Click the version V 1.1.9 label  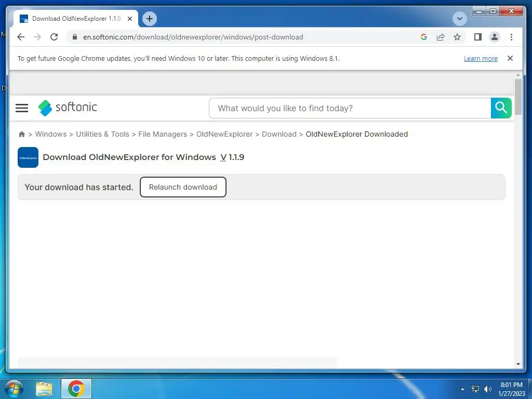click(232, 157)
